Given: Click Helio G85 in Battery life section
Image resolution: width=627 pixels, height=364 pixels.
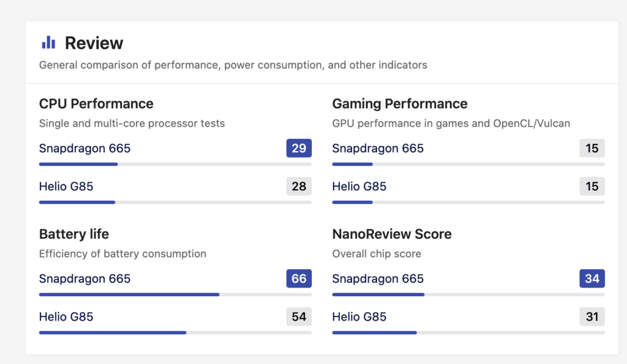Looking at the screenshot, I should pyautogui.click(x=66, y=316).
